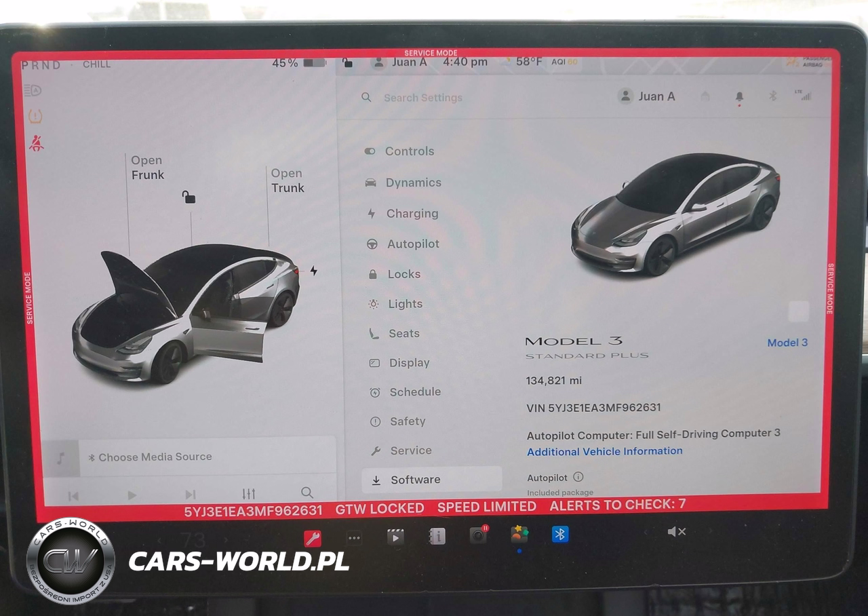
Task: Open the Autopilot settings menu item
Action: pyautogui.click(x=412, y=244)
